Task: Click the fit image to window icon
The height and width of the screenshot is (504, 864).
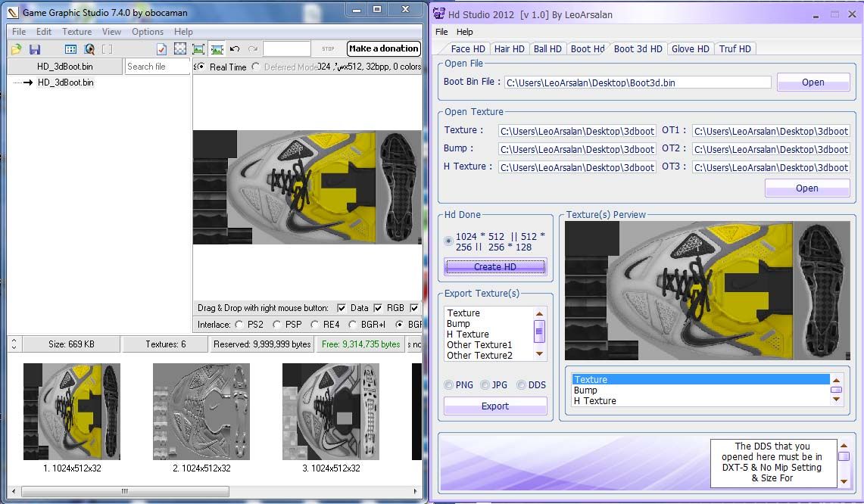Action: click(198, 49)
